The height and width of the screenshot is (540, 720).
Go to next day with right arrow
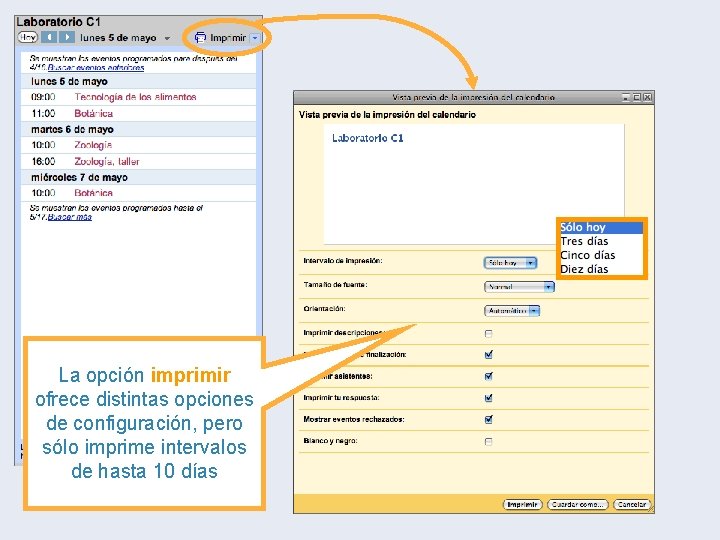click(x=67, y=37)
